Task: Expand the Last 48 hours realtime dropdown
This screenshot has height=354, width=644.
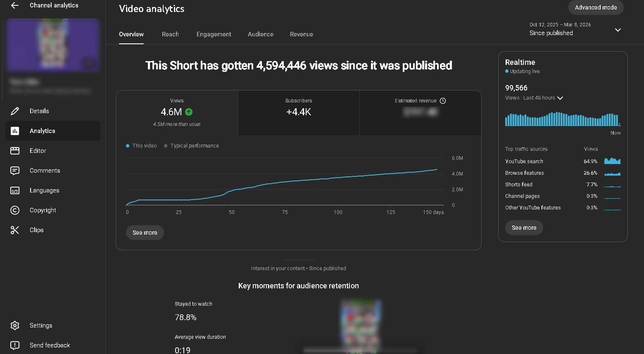Action: (560, 98)
